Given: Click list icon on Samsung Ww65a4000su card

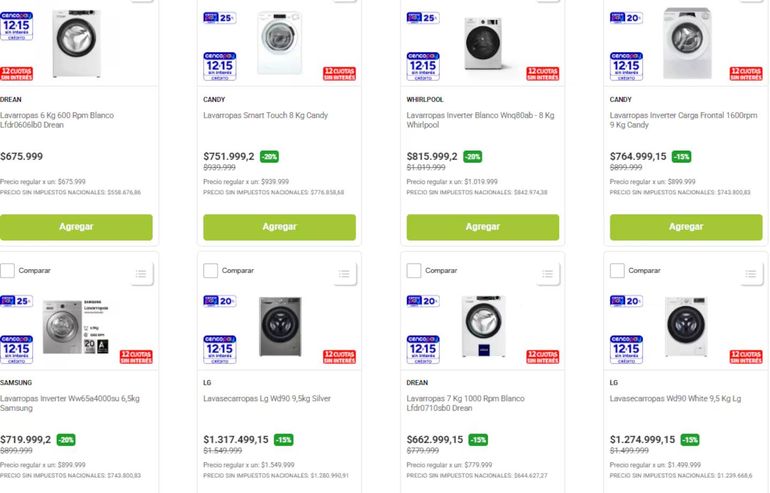Looking at the screenshot, I should pyautogui.click(x=141, y=272).
